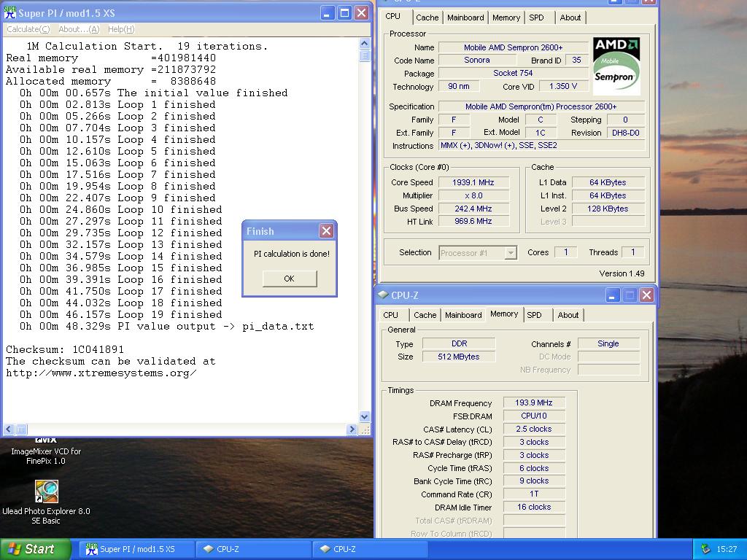
Task: Switch to Cache tab in upper CPU-Z
Action: point(427,17)
